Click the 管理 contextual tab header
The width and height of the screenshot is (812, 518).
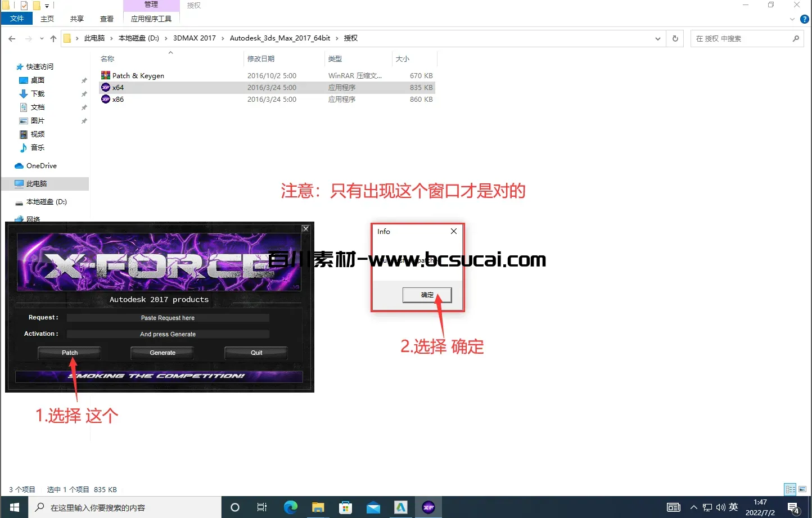coord(151,4)
